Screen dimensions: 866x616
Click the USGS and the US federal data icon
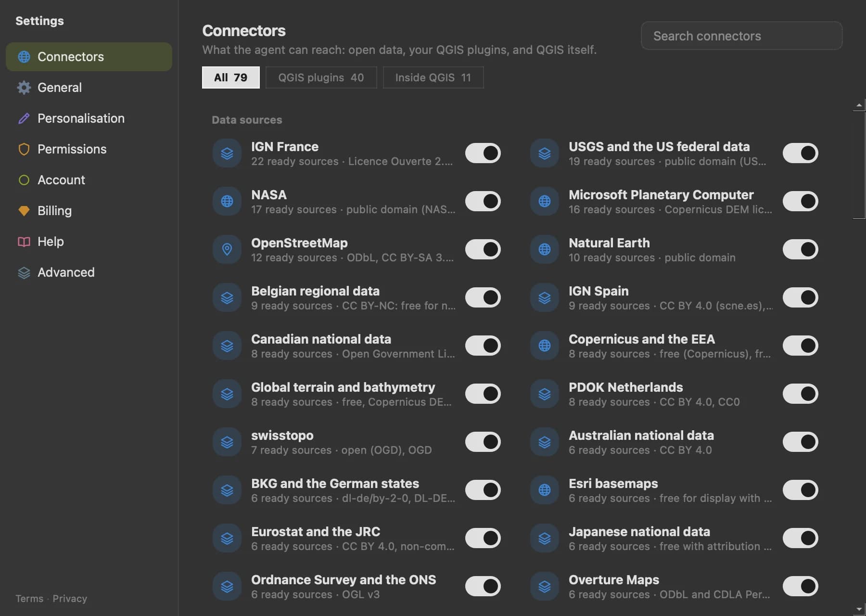[545, 153]
